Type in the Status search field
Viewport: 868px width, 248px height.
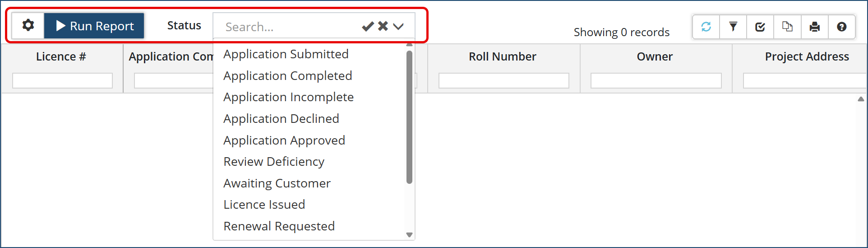289,27
